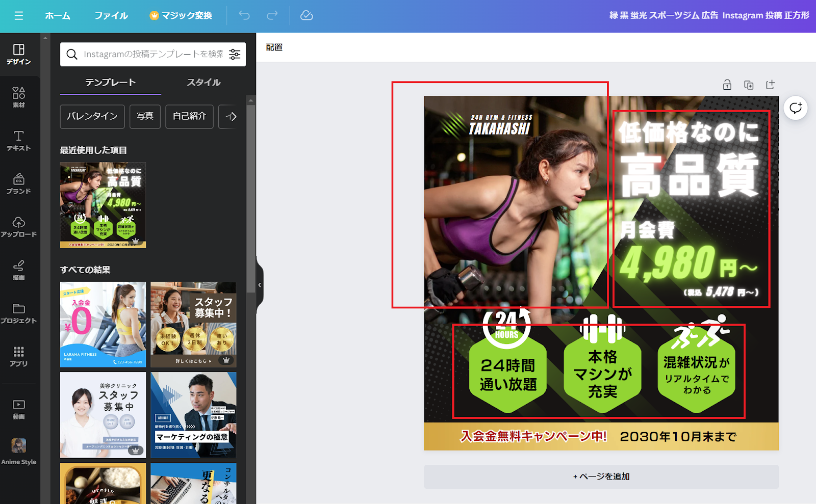Open the hamburger main menu
The image size is (816, 504).
(x=19, y=16)
